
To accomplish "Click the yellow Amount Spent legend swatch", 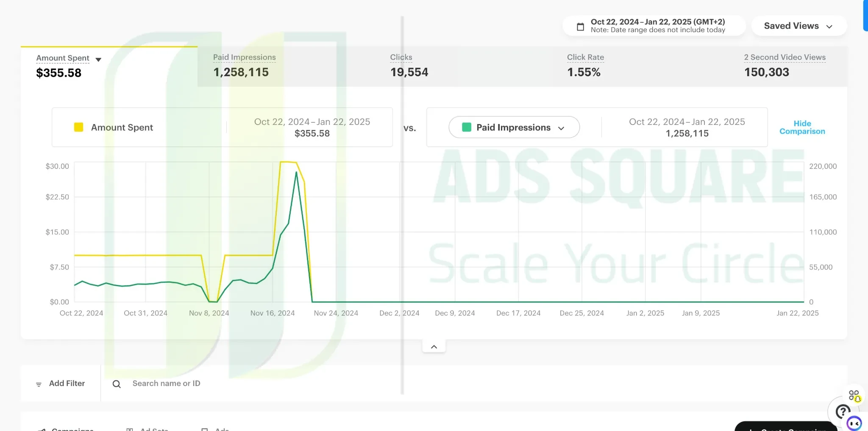I will click(79, 127).
